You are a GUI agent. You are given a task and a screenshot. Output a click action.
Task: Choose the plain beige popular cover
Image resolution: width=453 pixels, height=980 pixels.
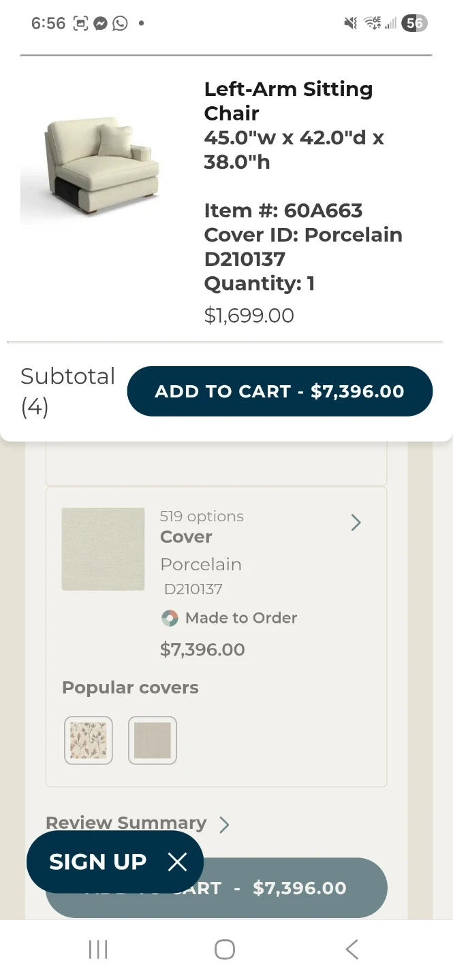(x=153, y=740)
